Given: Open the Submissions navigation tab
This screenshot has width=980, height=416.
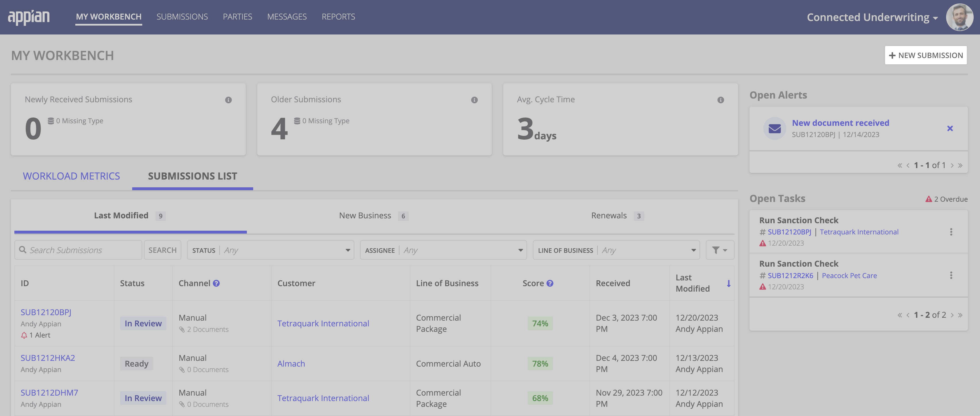Looking at the screenshot, I should (182, 17).
